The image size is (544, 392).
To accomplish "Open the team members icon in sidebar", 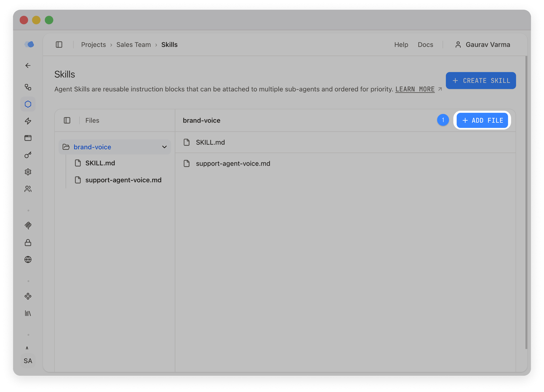I will point(28,189).
